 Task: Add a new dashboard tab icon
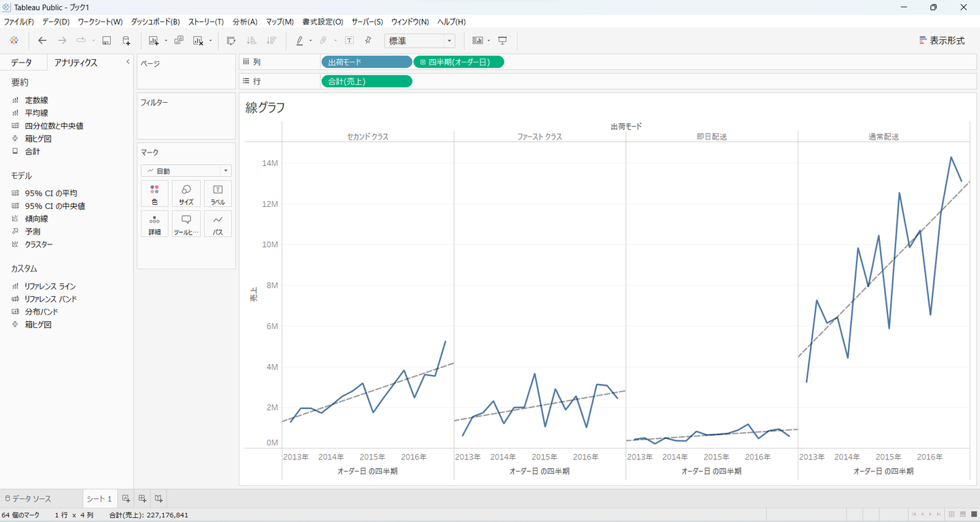[x=142, y=499]
